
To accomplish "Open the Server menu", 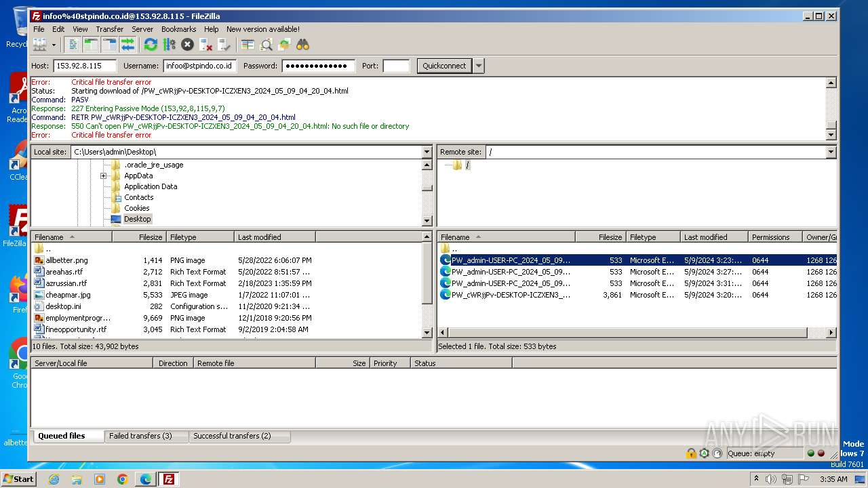I will pyautogui.click(x=142, y=29).
